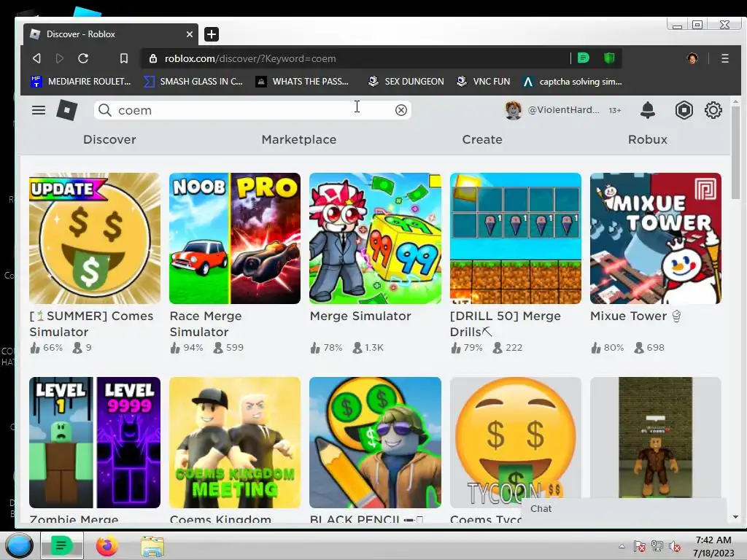Open the BLACK PENCIL game thumbnail
This screenshot has width=747, height=560.
(x=375, y=443)
